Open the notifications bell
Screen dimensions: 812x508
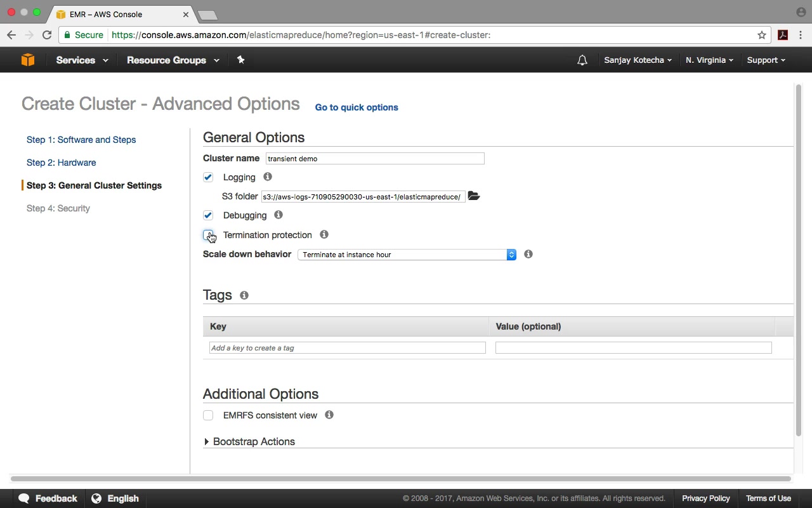[x=582, y=60]
